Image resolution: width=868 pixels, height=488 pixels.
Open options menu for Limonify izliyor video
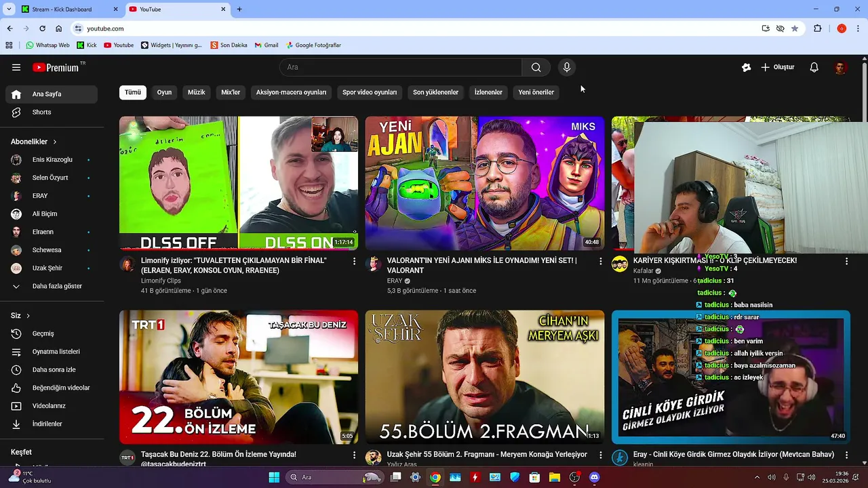(x=354, y=261)
